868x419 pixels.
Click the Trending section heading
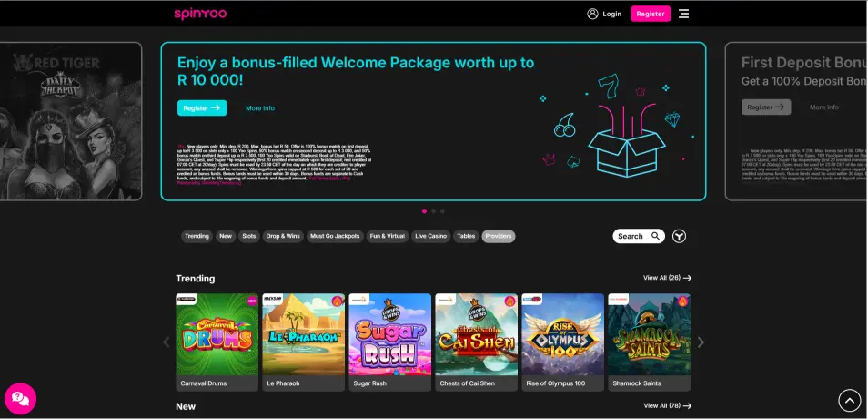196,278
